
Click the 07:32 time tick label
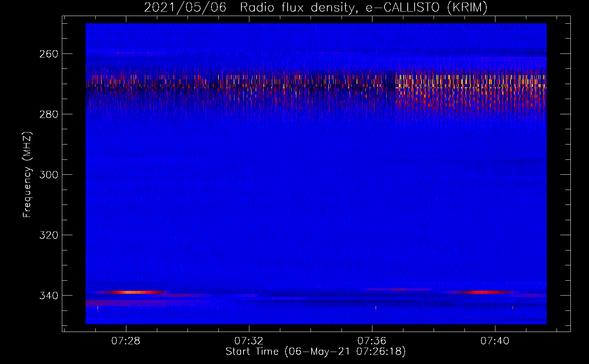(x=249, y=341)
